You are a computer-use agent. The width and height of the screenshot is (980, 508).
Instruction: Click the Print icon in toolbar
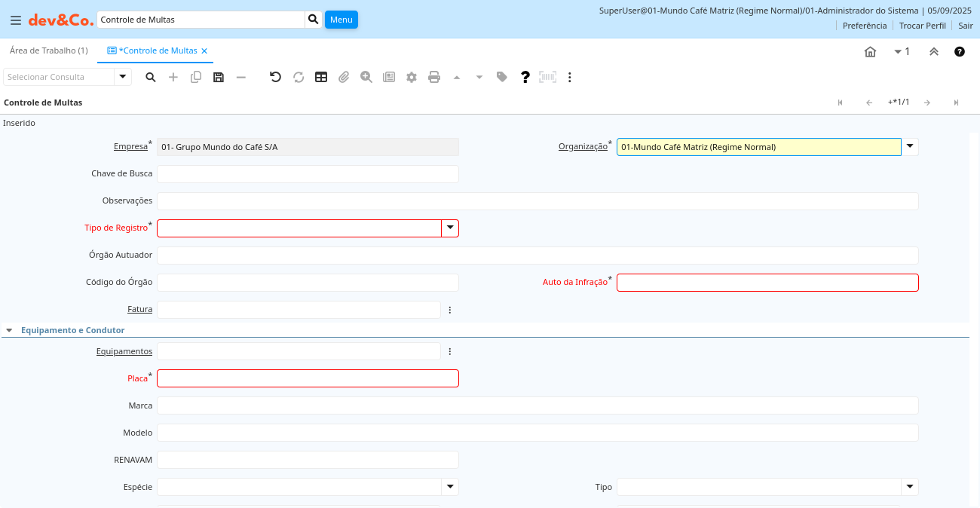434,77
